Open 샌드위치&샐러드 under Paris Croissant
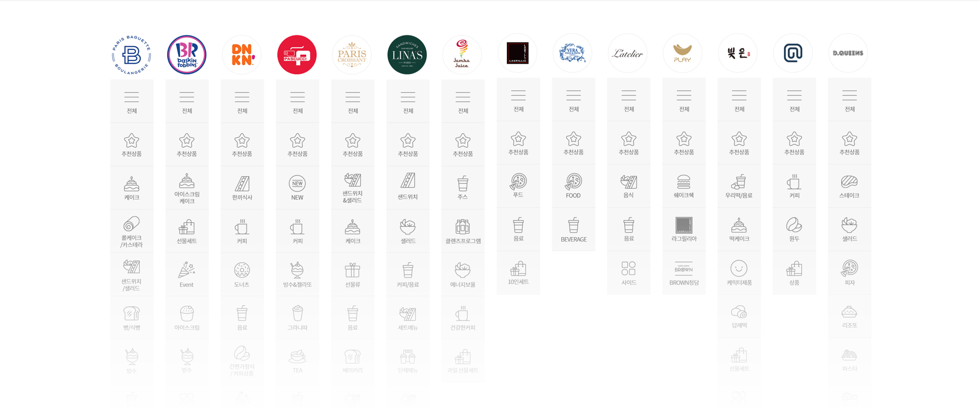980x409 pixels. pos(352,188)
